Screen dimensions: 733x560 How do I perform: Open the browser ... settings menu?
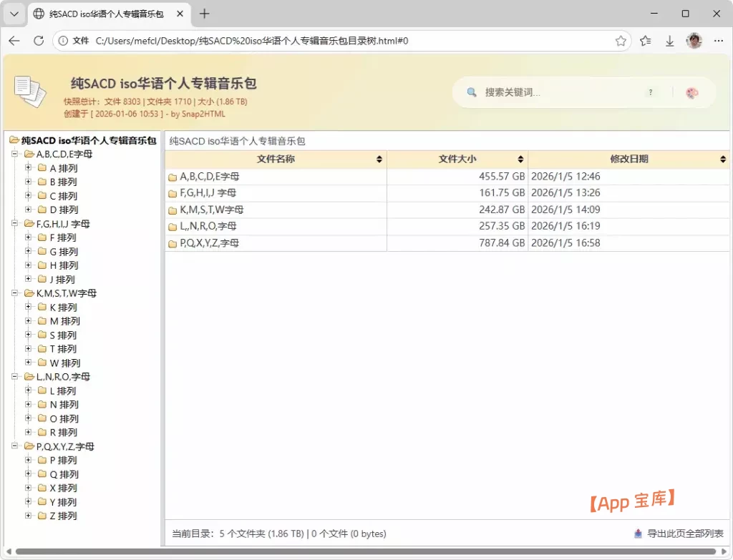[x=718, y=41]
